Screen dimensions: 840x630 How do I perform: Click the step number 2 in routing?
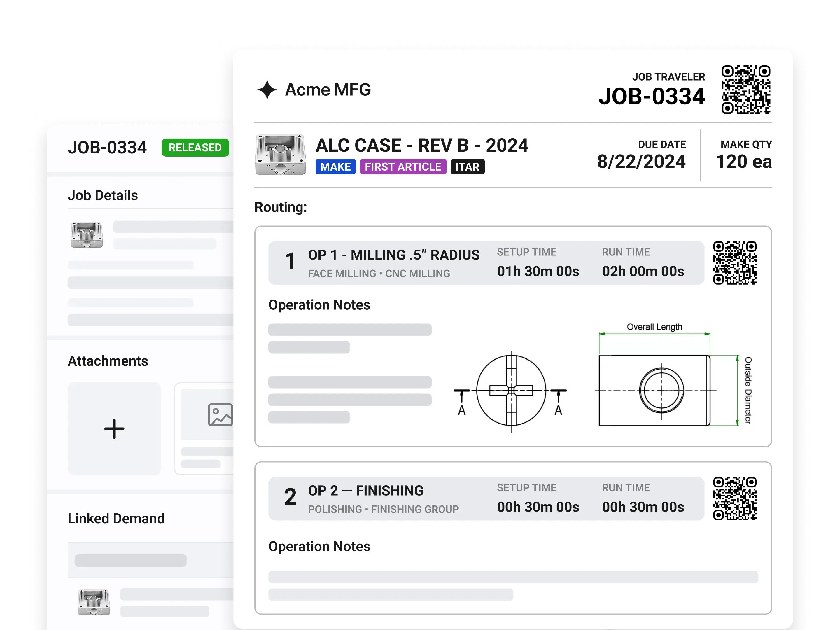tap(290, 497)
